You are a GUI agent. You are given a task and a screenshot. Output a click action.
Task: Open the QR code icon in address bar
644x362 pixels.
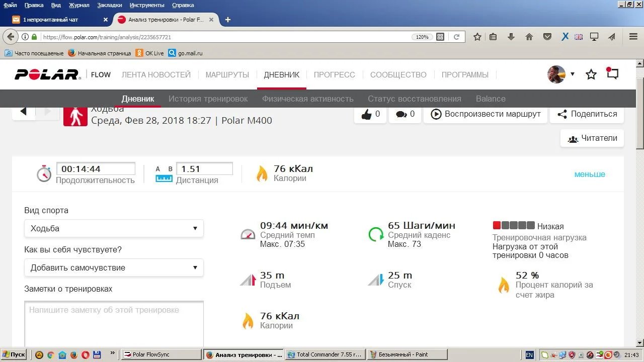pyautogui.click(x=440, y=37)
